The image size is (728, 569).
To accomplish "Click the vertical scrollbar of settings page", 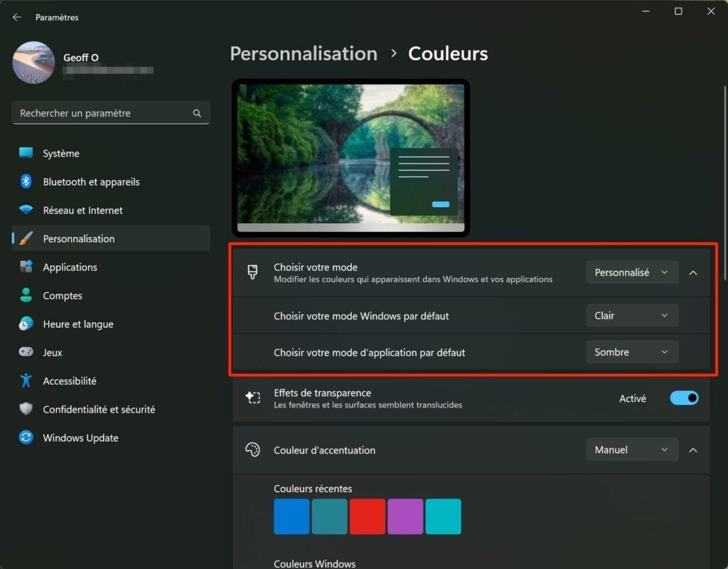I will point(724,182).
